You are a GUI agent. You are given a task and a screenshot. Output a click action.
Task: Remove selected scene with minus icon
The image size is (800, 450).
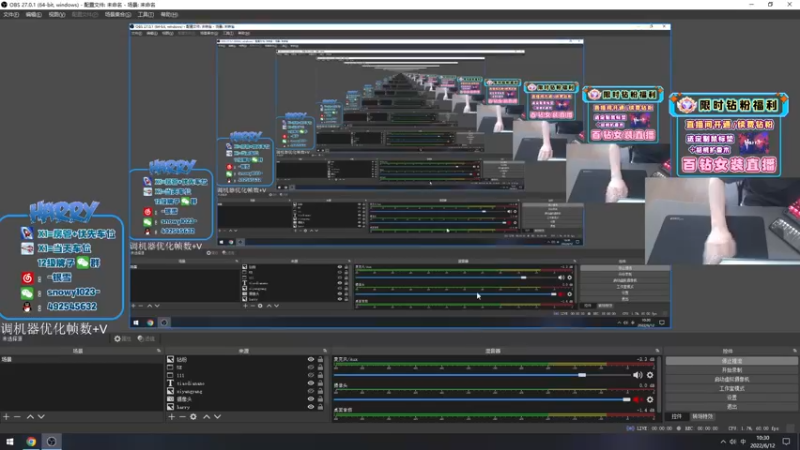coord(17,417)
